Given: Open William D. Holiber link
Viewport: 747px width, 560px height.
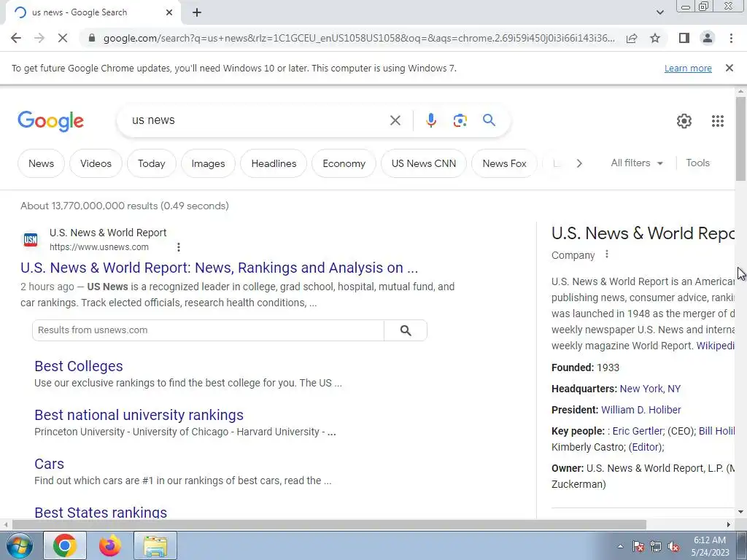Looking at the screenshot, I should pyautogui.click(x=640, y=410).
